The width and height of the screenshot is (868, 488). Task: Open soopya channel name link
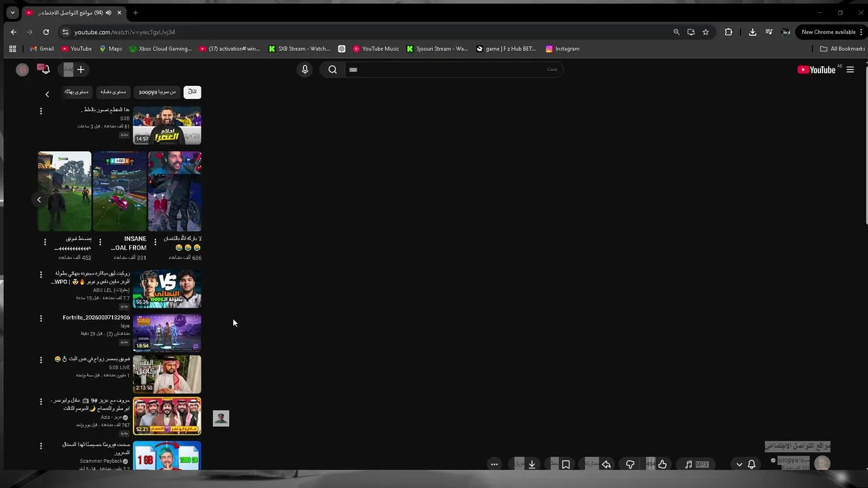pyautogui.click(x=793, y=460)
